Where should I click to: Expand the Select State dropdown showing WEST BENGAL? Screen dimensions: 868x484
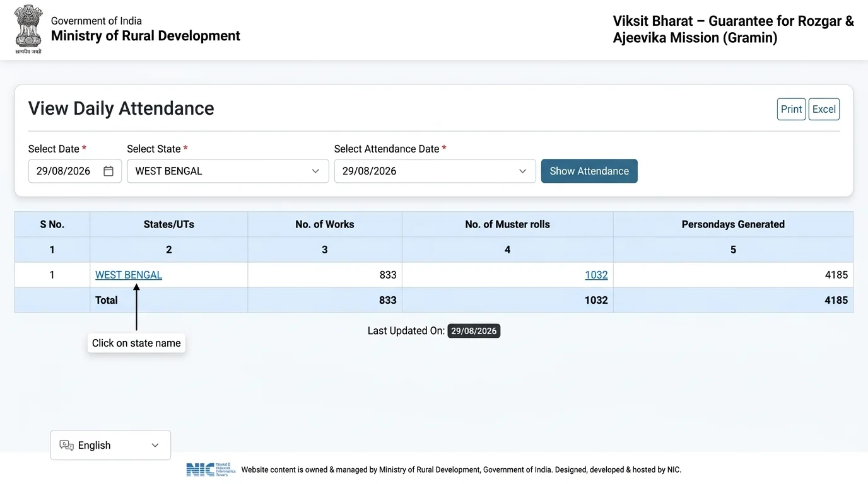[228, 171]
